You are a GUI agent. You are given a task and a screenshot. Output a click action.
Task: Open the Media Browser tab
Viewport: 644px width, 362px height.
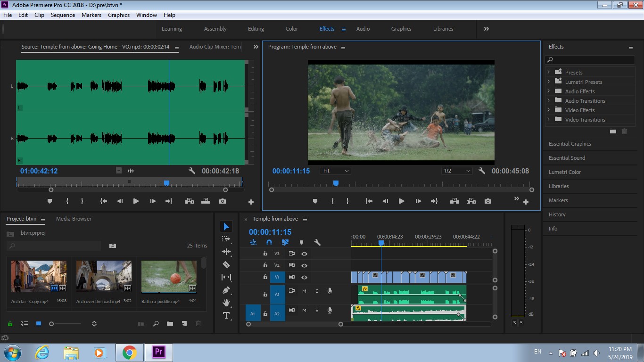[74, 219]
